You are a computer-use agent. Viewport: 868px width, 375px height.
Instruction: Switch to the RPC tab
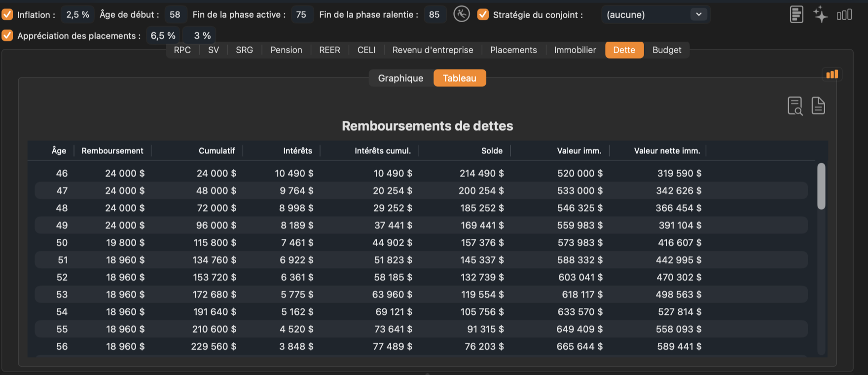pyautogui.click(x=182, y=50)
